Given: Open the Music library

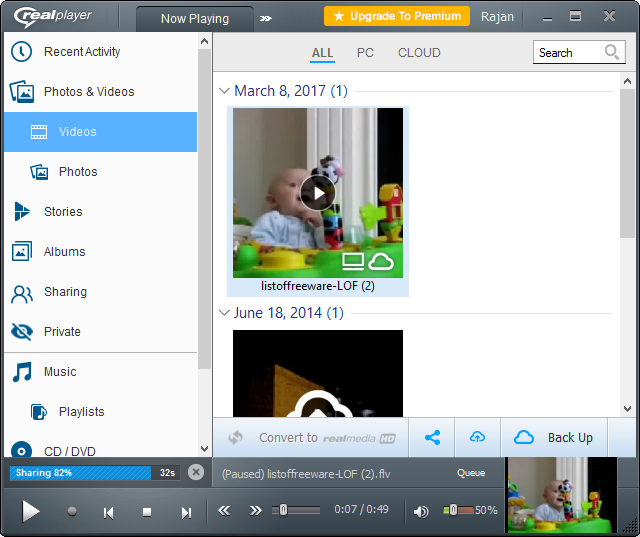Looking at the screenshot, I should click(100, 372).
